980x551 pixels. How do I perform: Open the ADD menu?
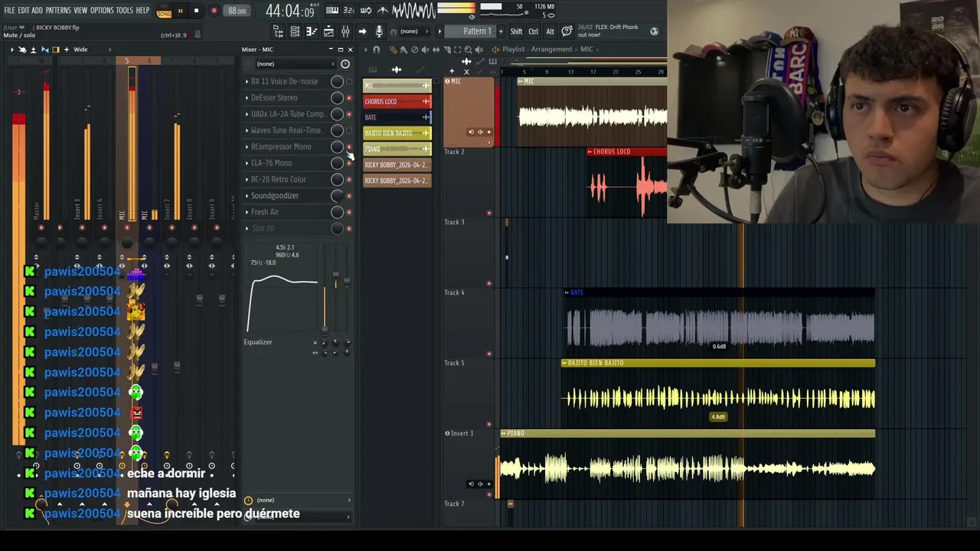37,10
